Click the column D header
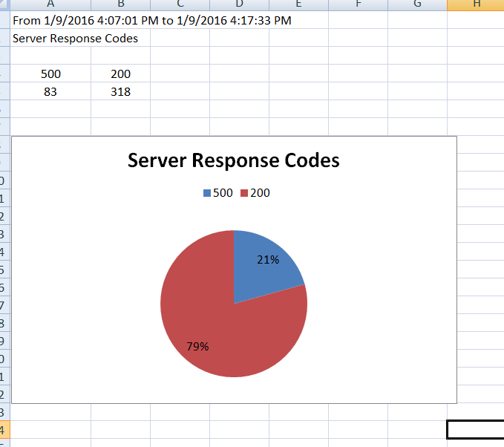 click(239, 4)
